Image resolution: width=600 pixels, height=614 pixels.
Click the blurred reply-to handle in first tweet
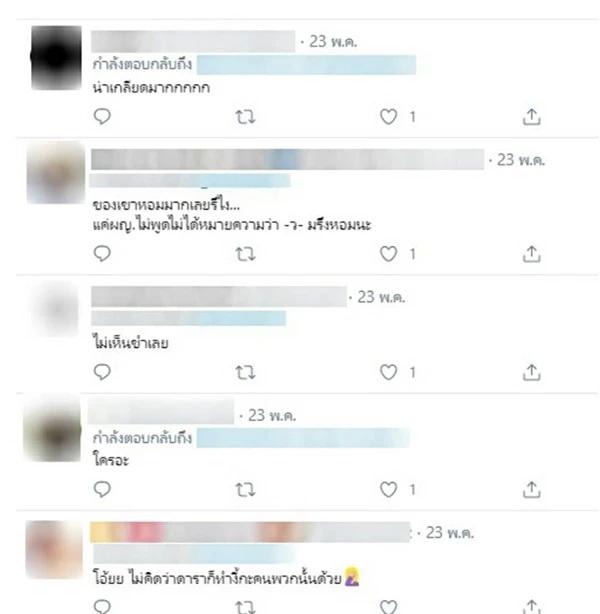tap(306, 65)
